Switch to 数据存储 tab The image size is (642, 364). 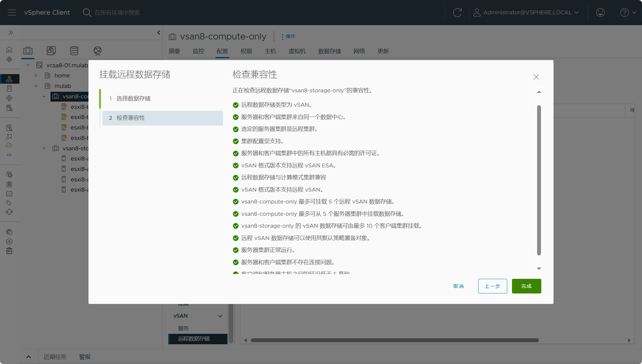point(330,51)
